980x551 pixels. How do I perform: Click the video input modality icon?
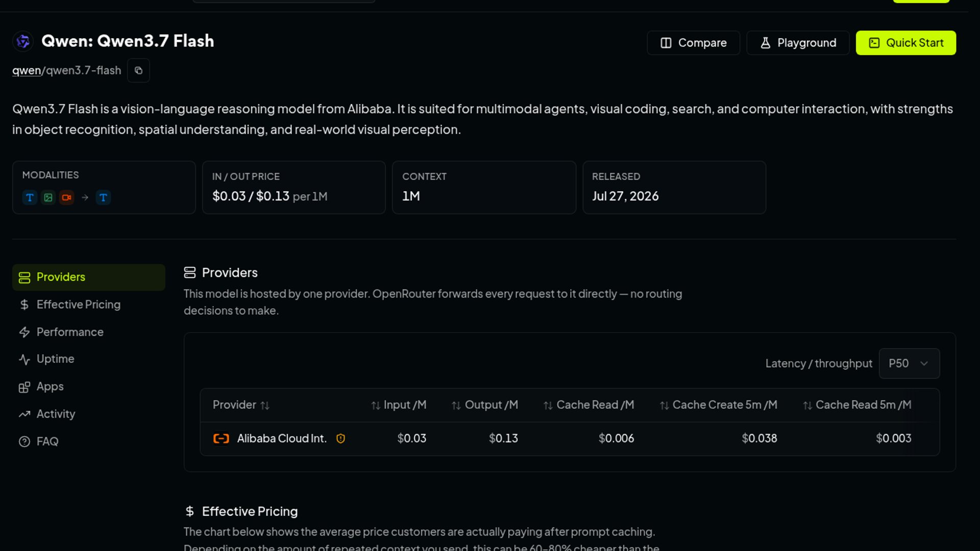66,197
